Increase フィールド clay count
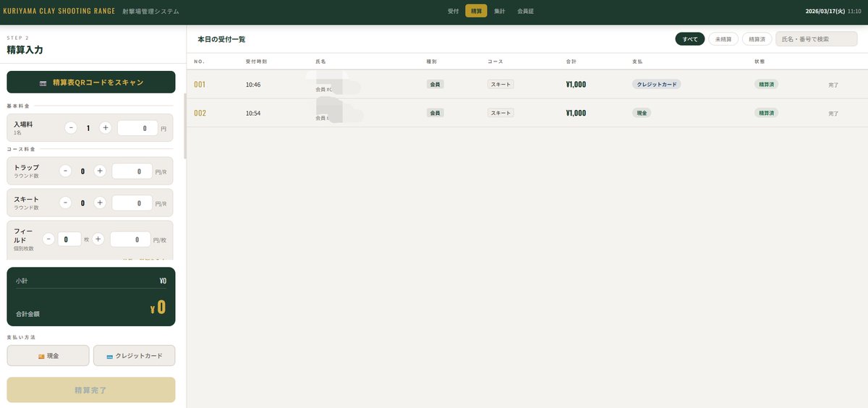The image size is (868, 408). tap(98, 239)
